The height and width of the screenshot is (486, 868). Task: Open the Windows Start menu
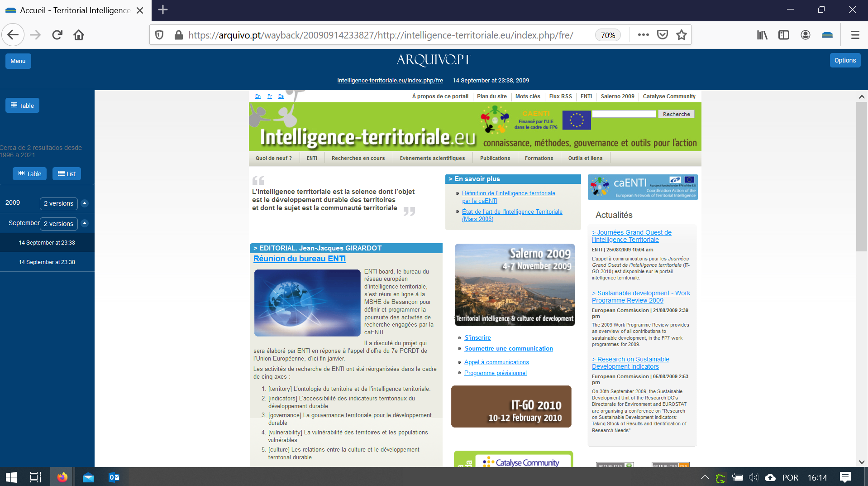click(11, 477)
